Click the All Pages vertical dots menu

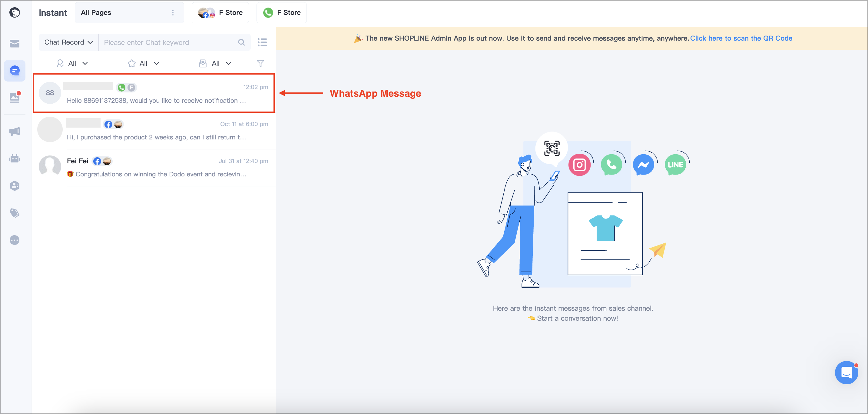tap(173, 13)
